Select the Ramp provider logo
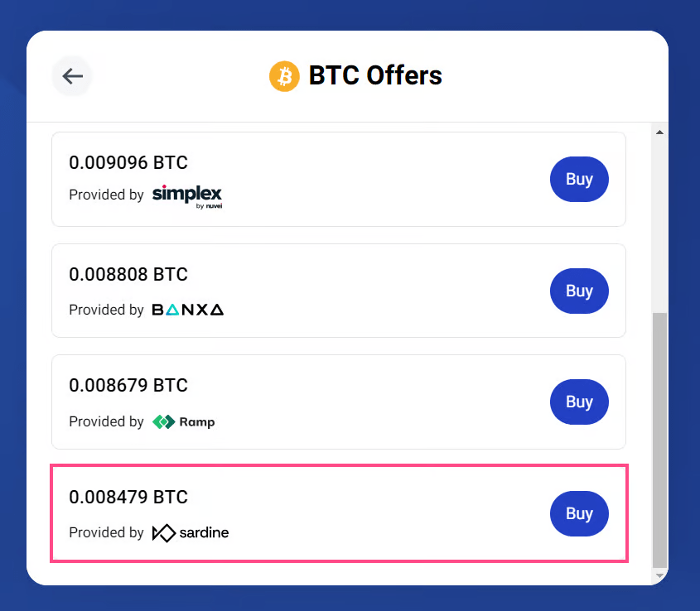The width and height of the screenshot is (700, 611). pyautogui.click(x=183, y=421)
